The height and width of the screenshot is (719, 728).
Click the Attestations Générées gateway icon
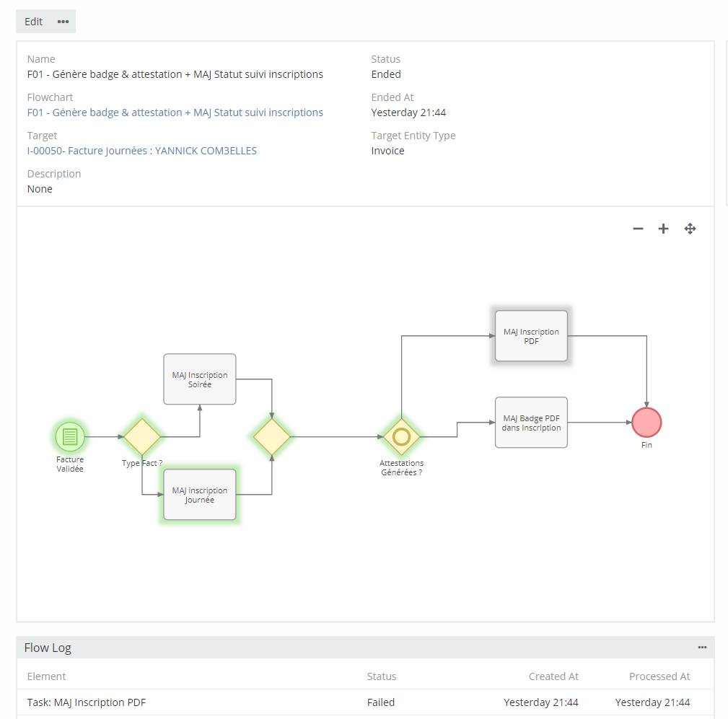point(401,436)
